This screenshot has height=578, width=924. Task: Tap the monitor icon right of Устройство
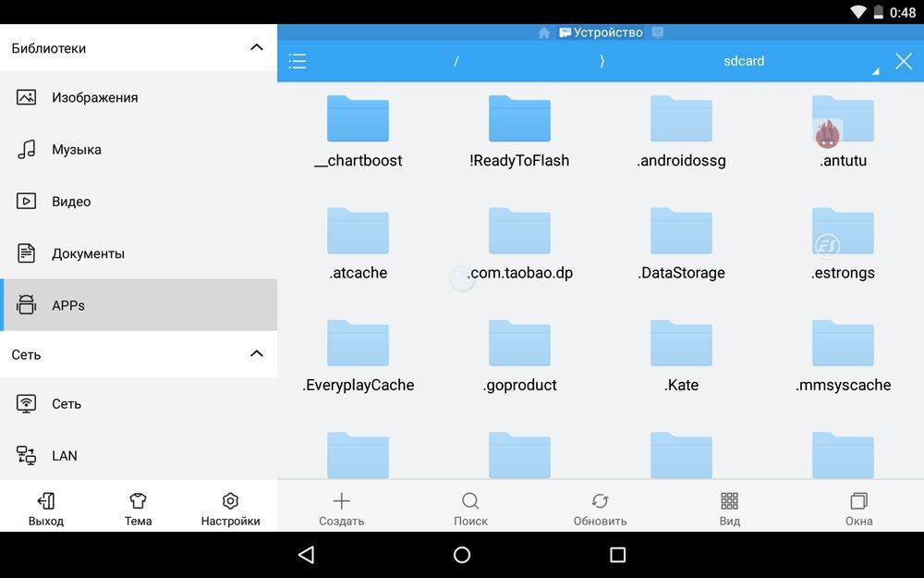click(658, 32)
